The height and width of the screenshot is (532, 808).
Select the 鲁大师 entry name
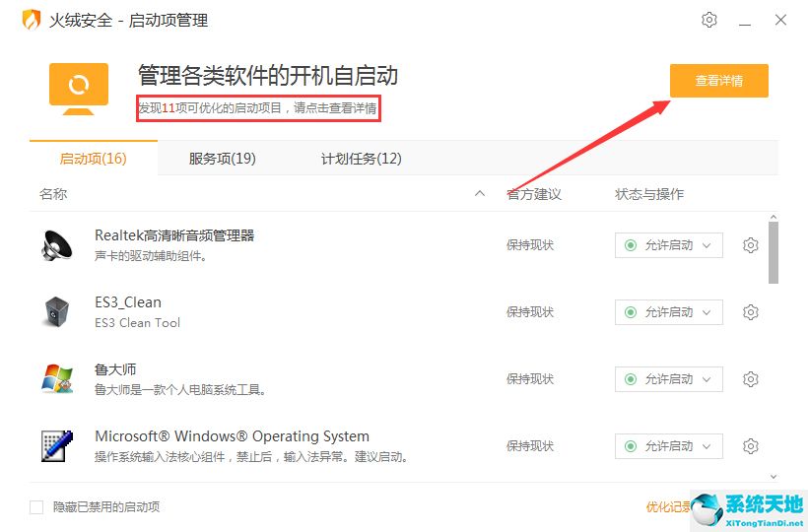coord(115,369)
